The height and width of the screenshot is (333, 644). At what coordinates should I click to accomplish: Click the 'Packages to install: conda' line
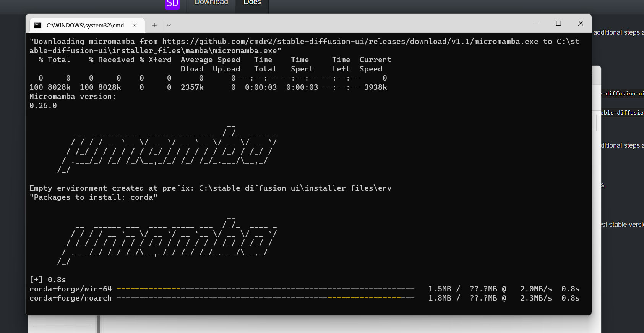[x=94, y=197]
